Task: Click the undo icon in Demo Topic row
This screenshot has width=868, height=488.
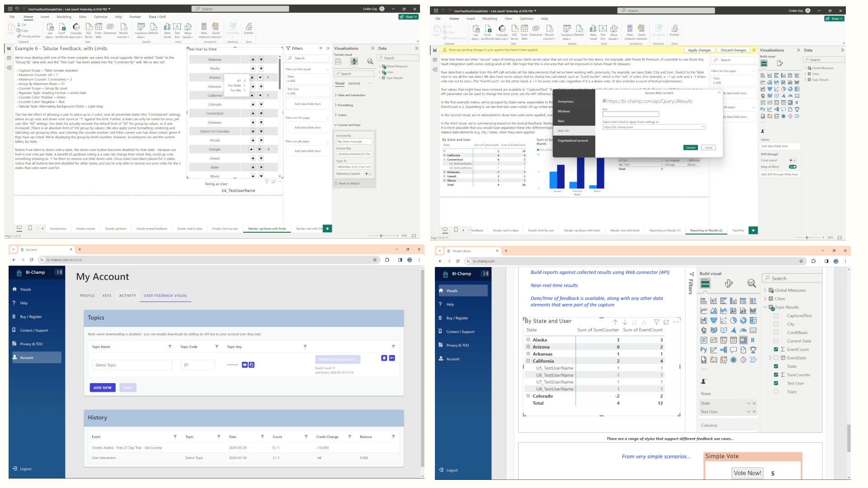Action: (x=392, y=358)
